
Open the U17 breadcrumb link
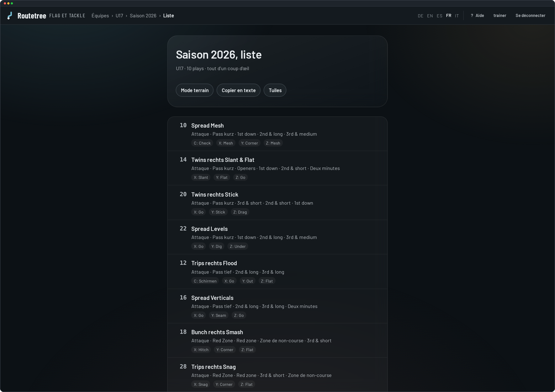(119, 16)
